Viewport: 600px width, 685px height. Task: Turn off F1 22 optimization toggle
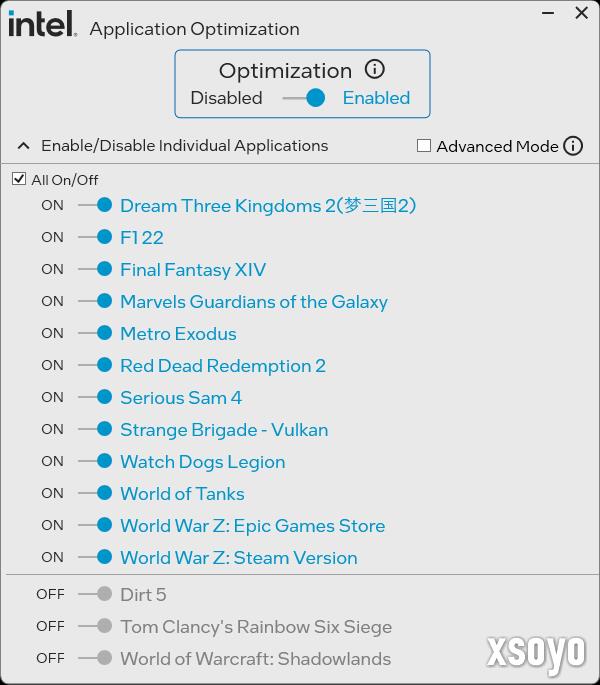(x=95, y=237)
